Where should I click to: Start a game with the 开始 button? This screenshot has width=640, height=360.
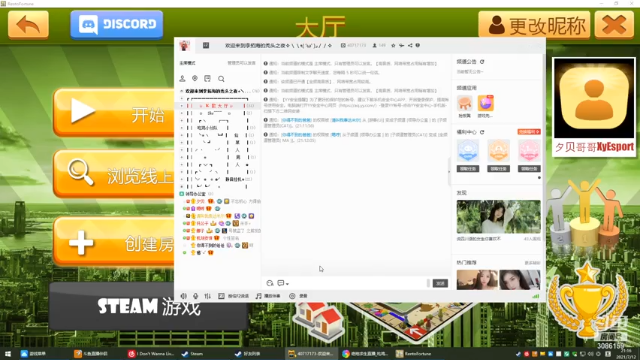click(114, 113)
